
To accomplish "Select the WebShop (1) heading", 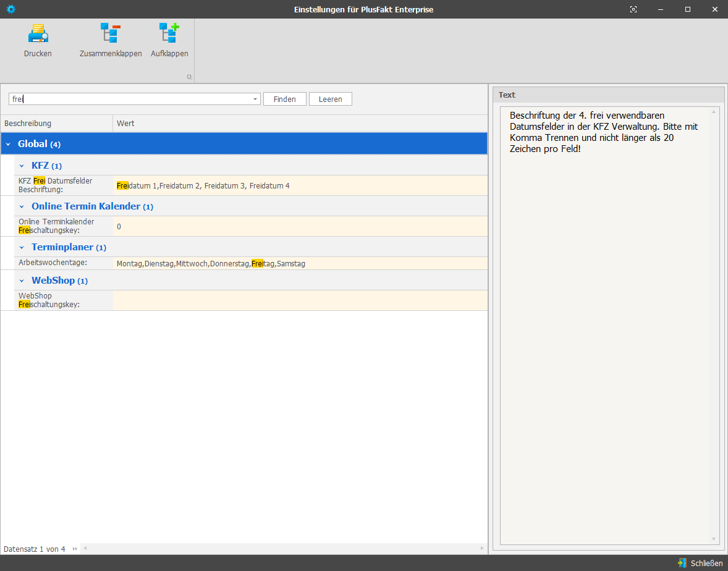I will click(x=59, y=281).
